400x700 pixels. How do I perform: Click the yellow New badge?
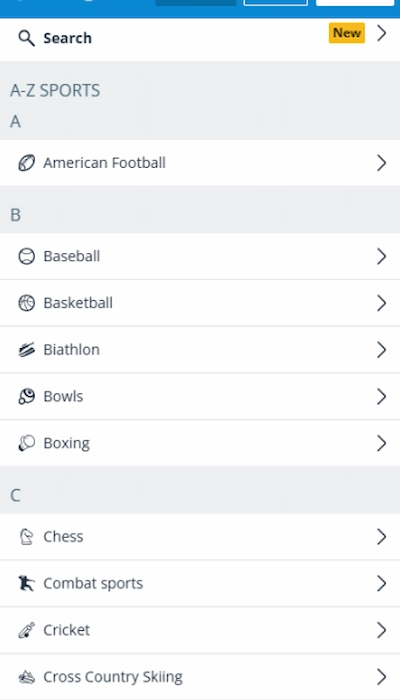pos(347,33)
